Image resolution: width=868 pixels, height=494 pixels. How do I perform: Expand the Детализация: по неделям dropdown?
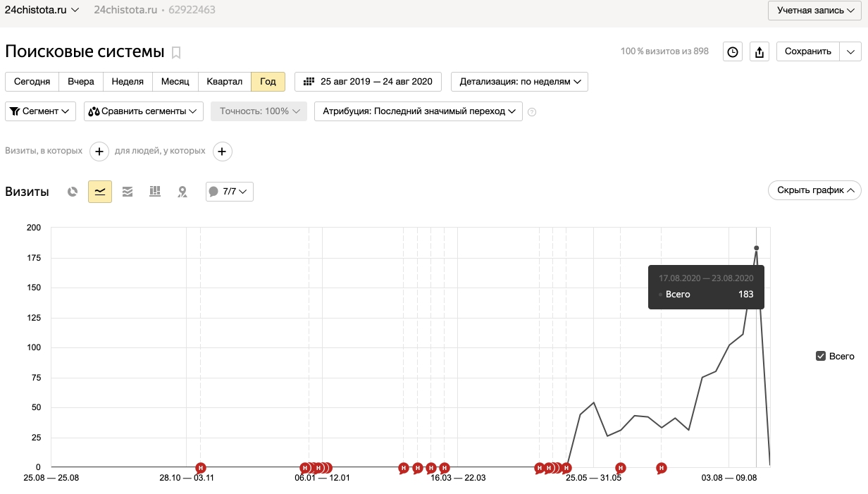[x=519, y=82]
